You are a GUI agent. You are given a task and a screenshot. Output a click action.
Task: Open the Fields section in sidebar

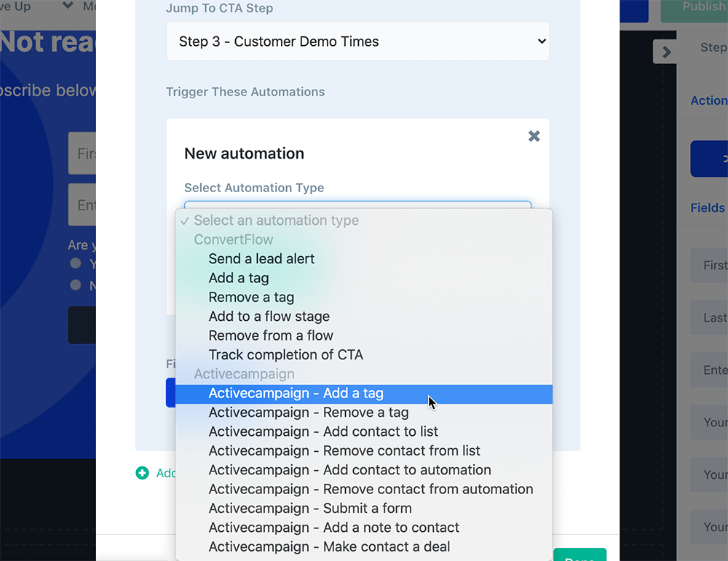[x=708, y=207]
